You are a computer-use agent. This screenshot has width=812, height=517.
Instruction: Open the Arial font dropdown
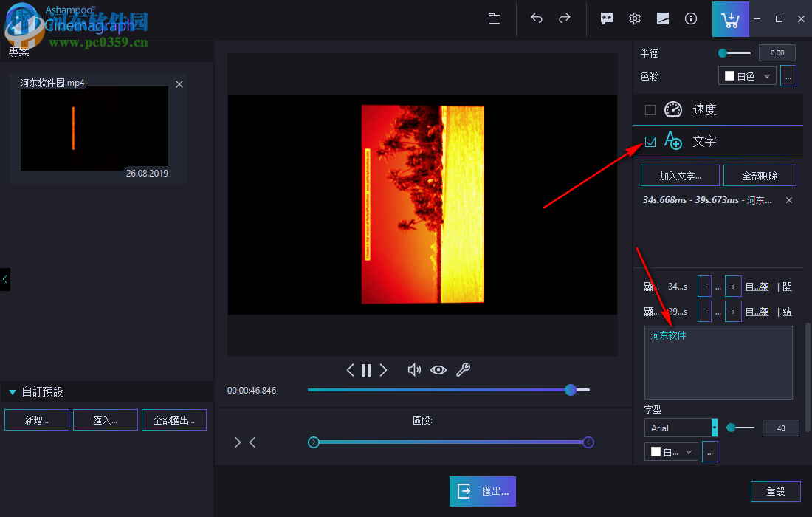(x=679, y=428)
